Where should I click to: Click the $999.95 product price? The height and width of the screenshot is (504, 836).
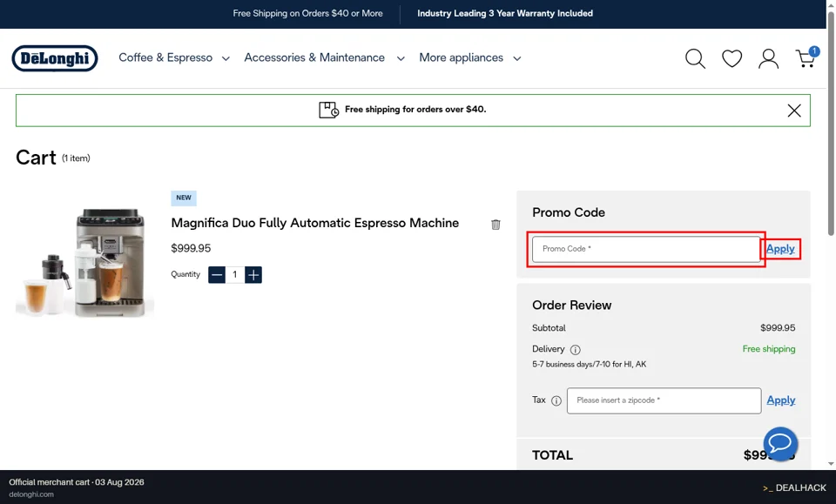tap(191, 248)
